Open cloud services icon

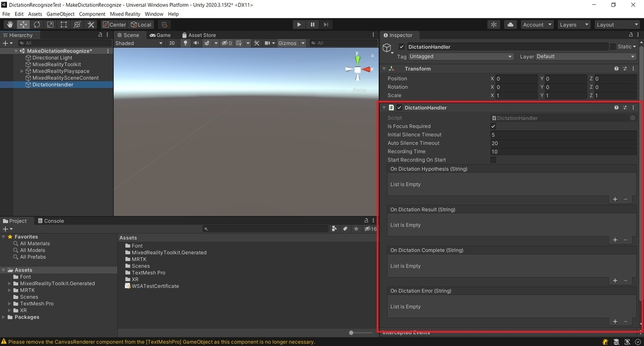pyautogui.click(x=510, y=25)
